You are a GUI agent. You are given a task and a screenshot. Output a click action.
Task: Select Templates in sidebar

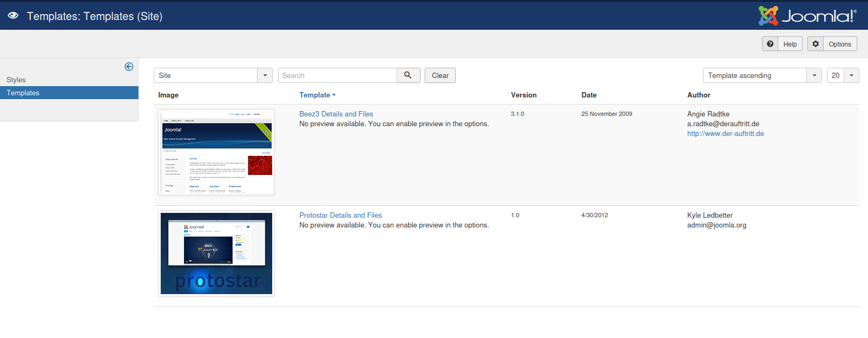click(x=69, y=93)
